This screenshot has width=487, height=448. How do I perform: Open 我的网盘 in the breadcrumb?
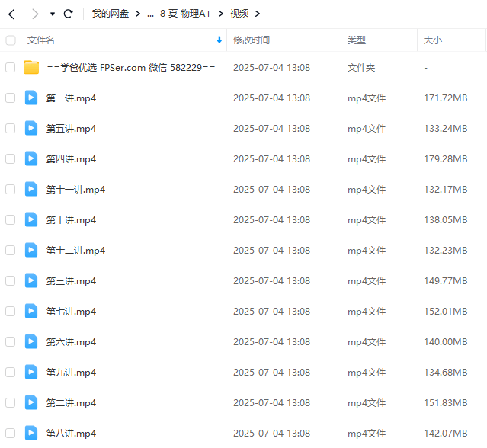(x=111, y=14)
